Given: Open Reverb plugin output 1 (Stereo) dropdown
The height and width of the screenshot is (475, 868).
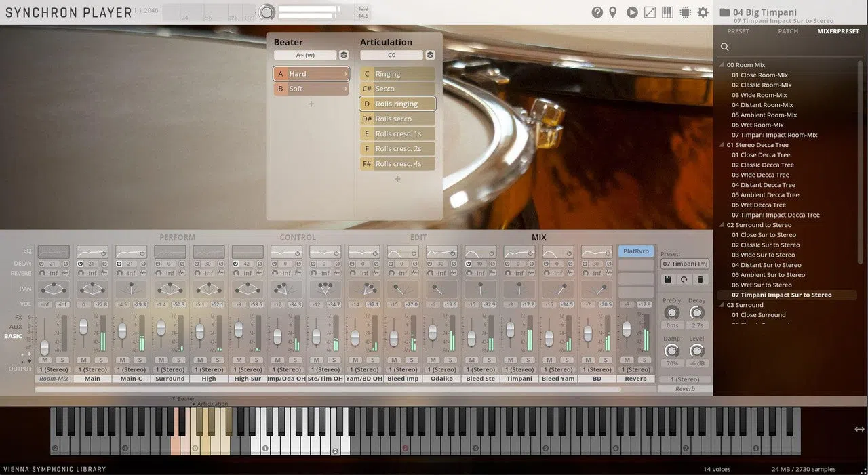Looking at the screenshot, I should 685,379.
